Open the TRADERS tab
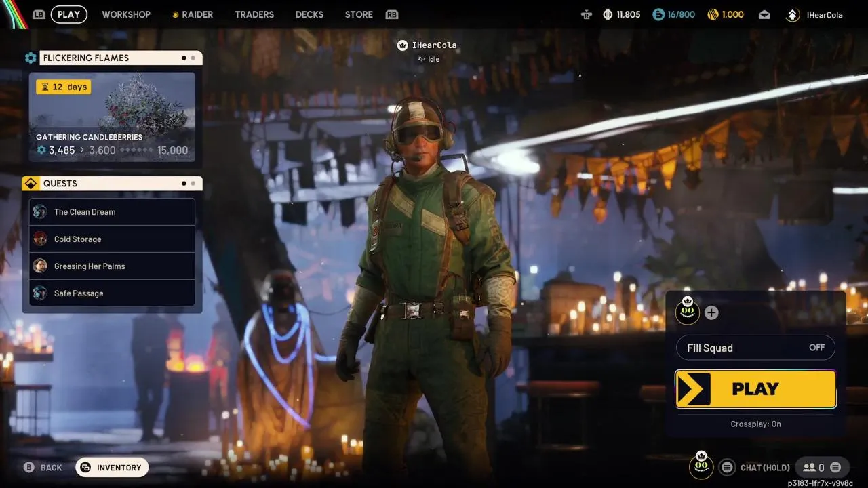 [x=254, y=14]
